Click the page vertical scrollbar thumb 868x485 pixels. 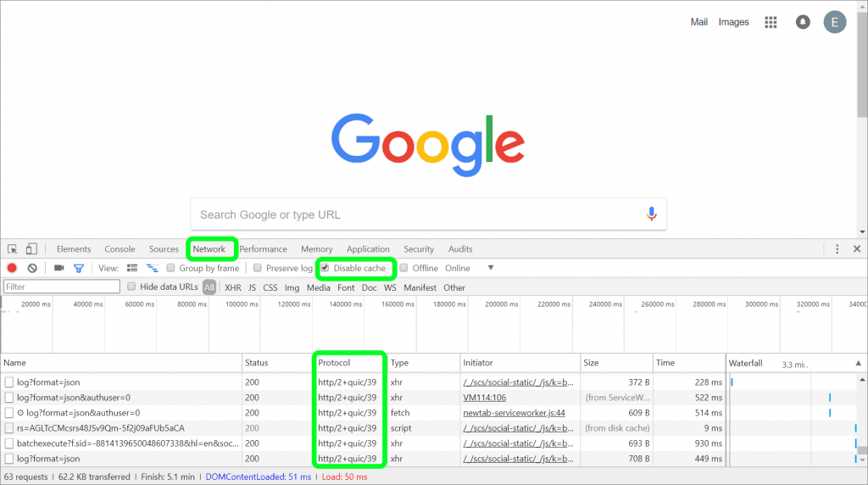click(x=862, y=64)
